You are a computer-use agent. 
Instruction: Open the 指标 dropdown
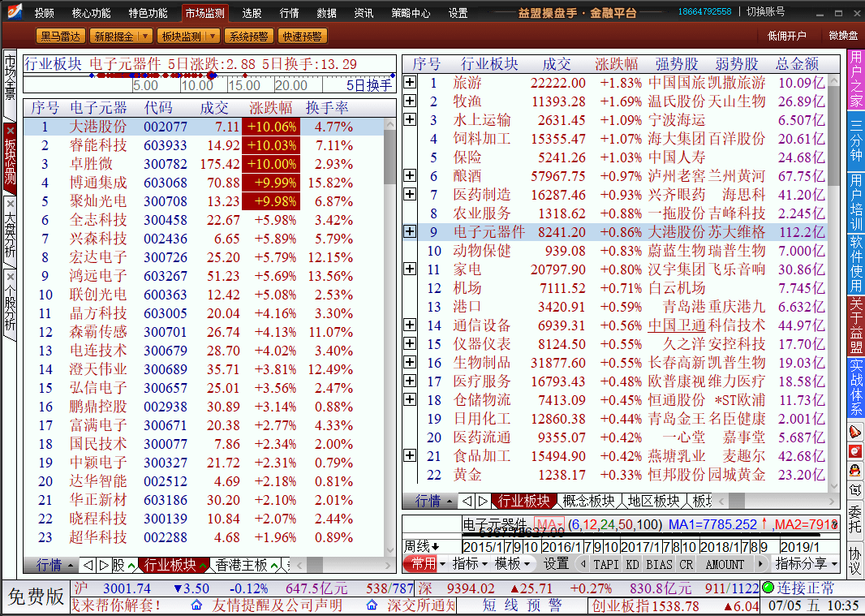470,563
